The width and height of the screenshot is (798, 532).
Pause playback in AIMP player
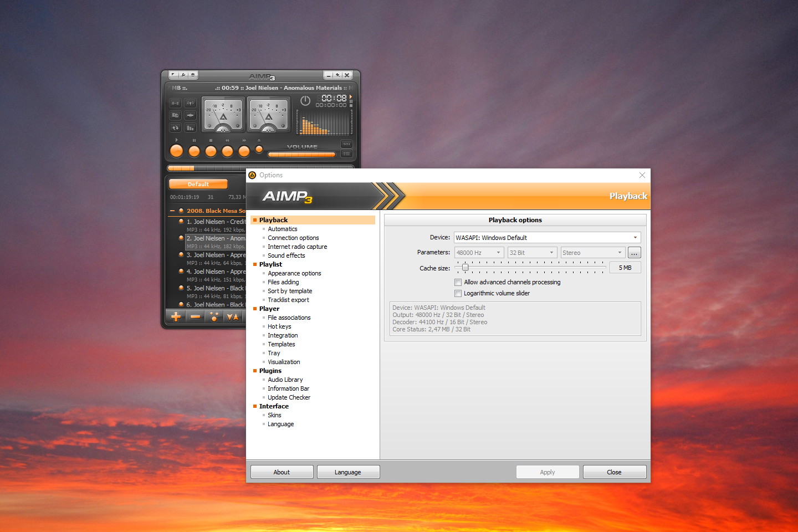194,151
